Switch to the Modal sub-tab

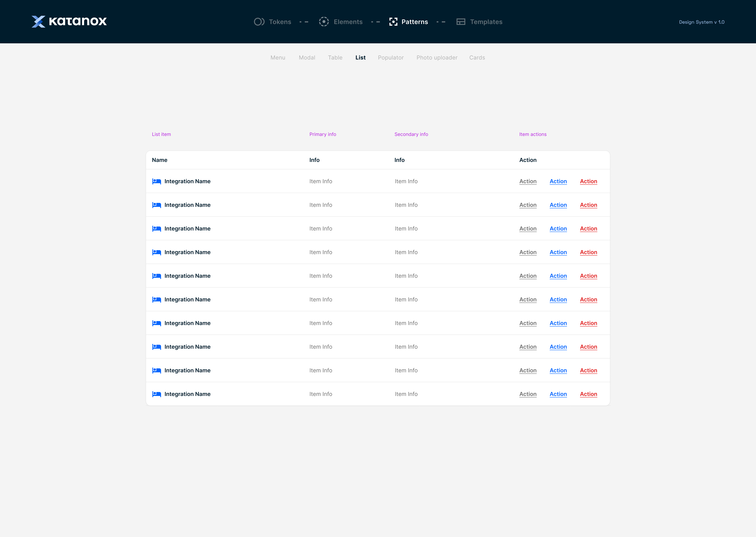(x=307, y=58)
